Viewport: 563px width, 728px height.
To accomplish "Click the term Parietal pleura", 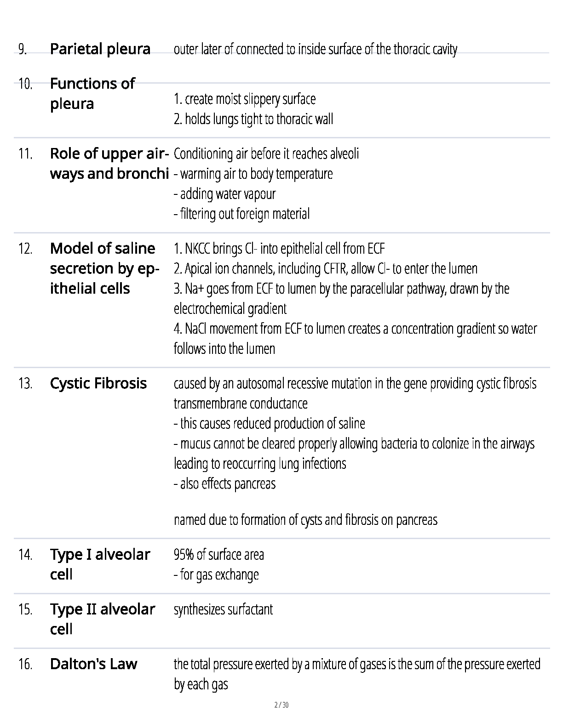I will (x=100, y=49).
